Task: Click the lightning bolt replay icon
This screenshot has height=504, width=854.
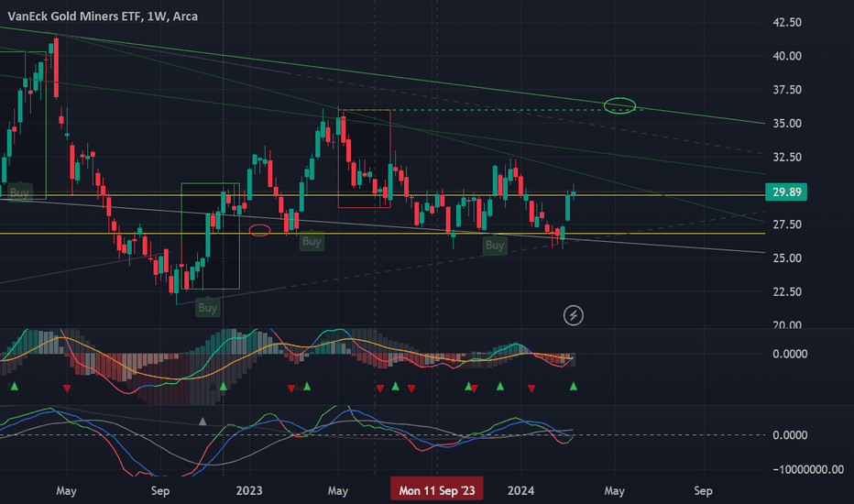Action: (x=573, y=315)
